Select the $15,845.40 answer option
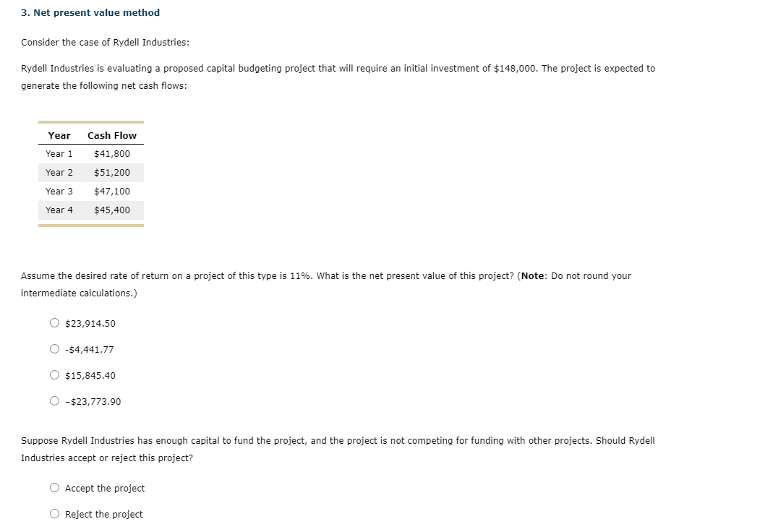The image size is (773, 532). (54, 375)
